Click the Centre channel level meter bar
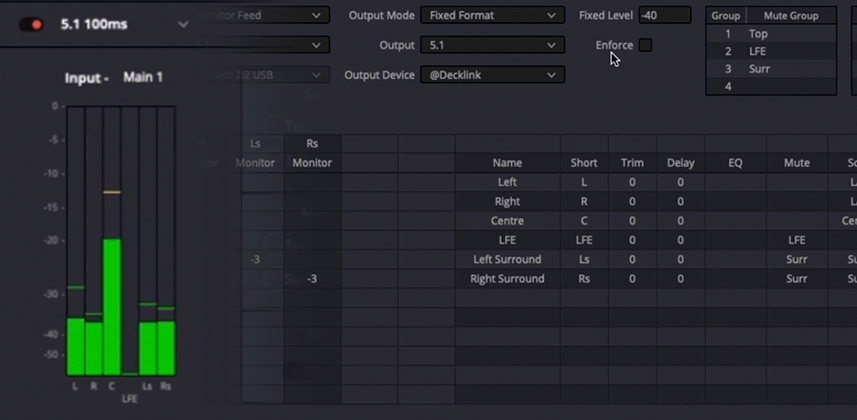The image size is (857, 420). coord(112,306)
